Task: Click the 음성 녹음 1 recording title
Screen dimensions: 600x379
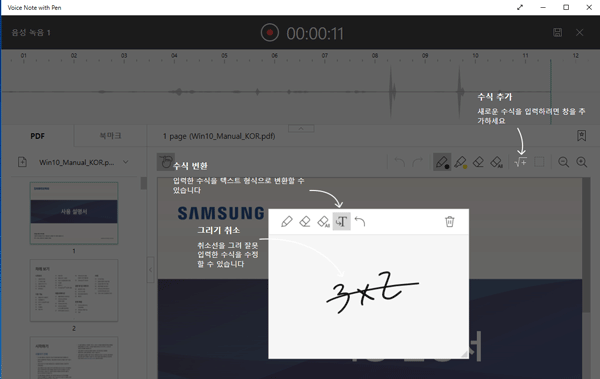Action: (x=31, y=33)
